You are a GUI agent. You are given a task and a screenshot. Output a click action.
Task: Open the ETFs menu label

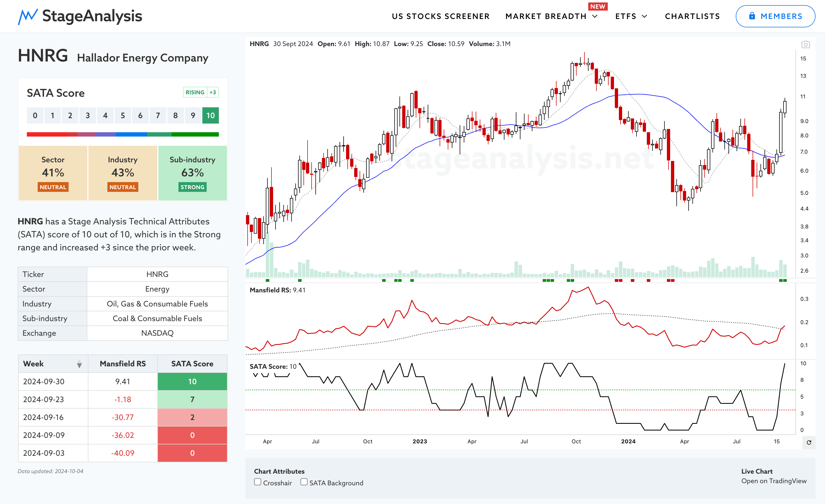point(625,16)
